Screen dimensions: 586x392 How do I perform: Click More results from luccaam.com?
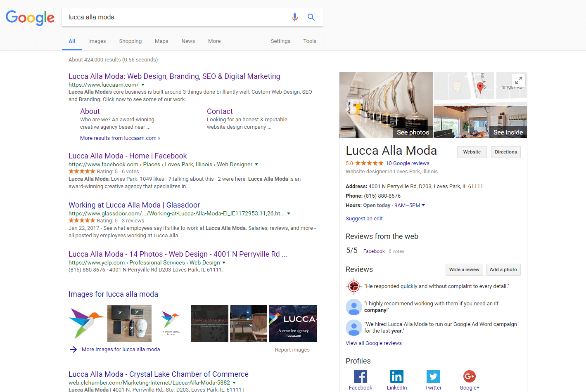[x=120, y=138]
